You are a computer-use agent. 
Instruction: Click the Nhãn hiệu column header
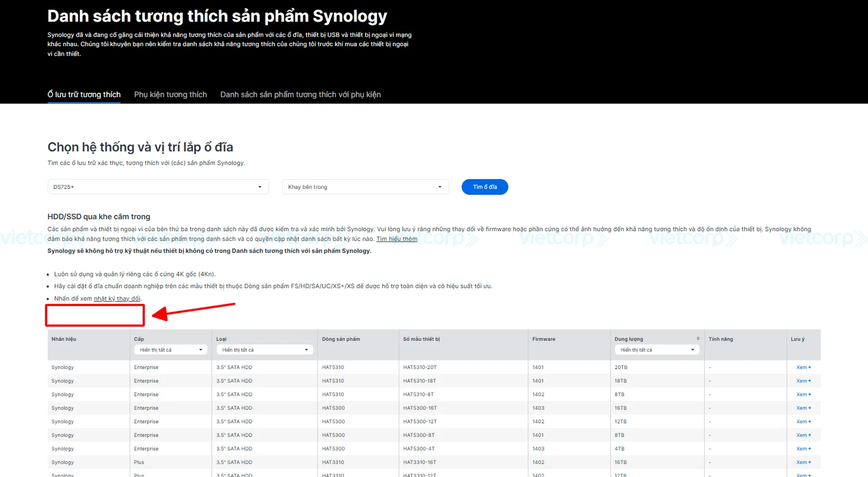[x=64, y=339]
